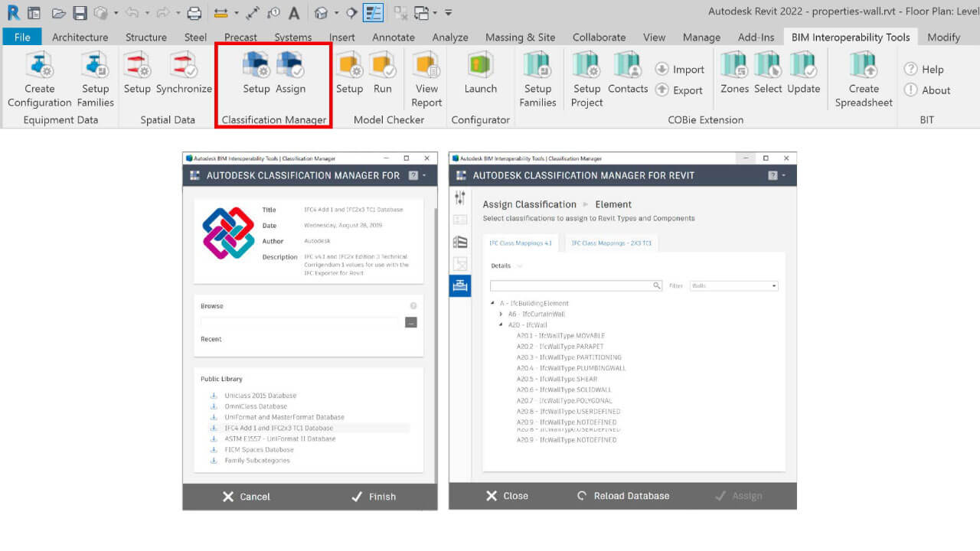
Task: Click the COBie Select tool
Action: tap(768, 73)
